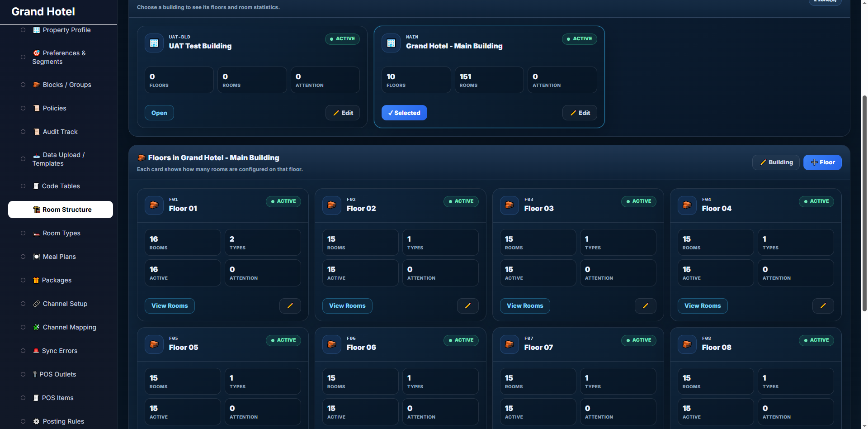Open Data Upload / Templates
Image resolution: width=868 pixels, height=429 pixels.
coord(61,159)
